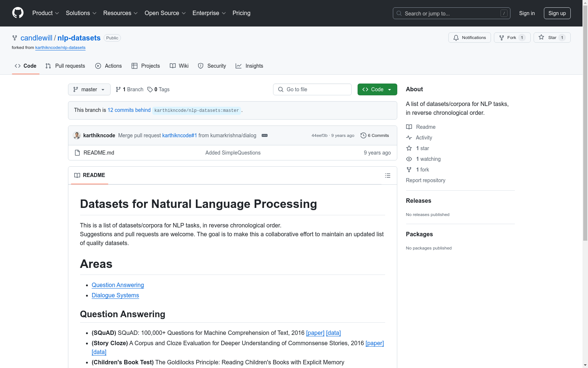The width and height of the screenshot is (588, 368).
Task: Open the Packages heading link
Action: pyautogui.click(x=419, y=234)
